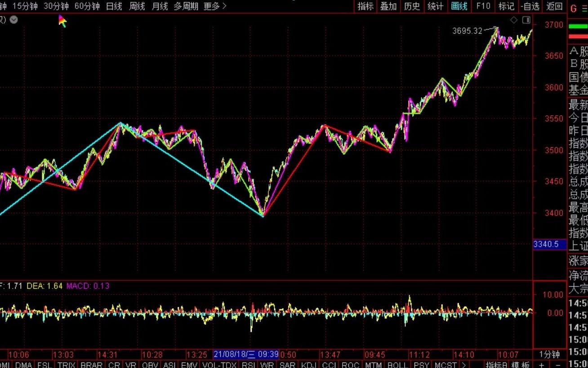Select the MTM indicator tab

coord(373,365)
